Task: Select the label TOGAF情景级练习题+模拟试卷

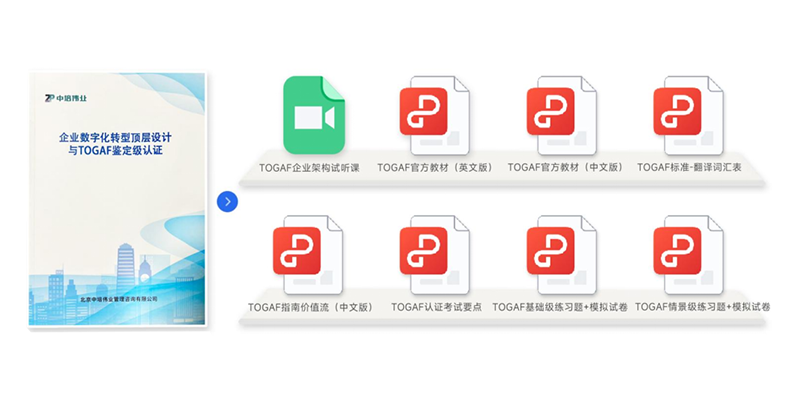Action: [703, 307]
